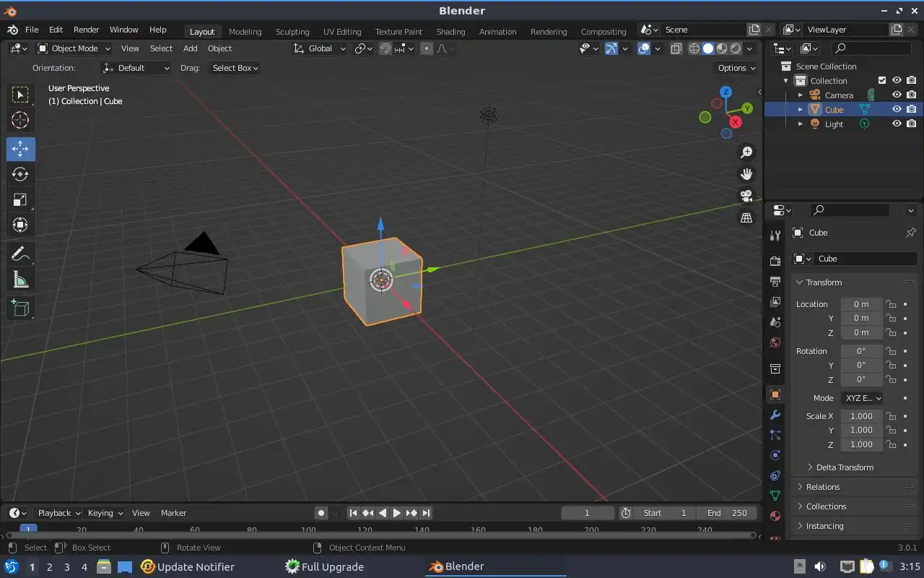Image resolution: width=924 pixels, height=578 pixels.
Task: Open the Default orientation dropdown
Action: [x=136, y=68]
